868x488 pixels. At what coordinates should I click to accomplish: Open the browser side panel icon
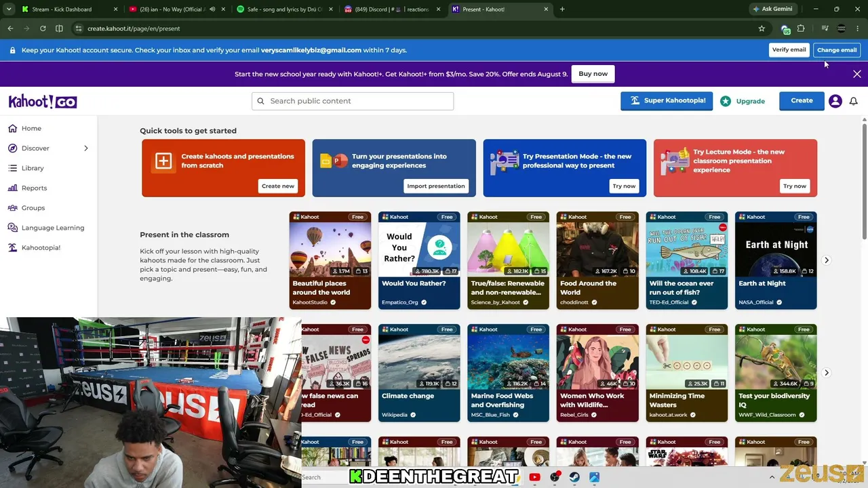[x=59, y=28]
